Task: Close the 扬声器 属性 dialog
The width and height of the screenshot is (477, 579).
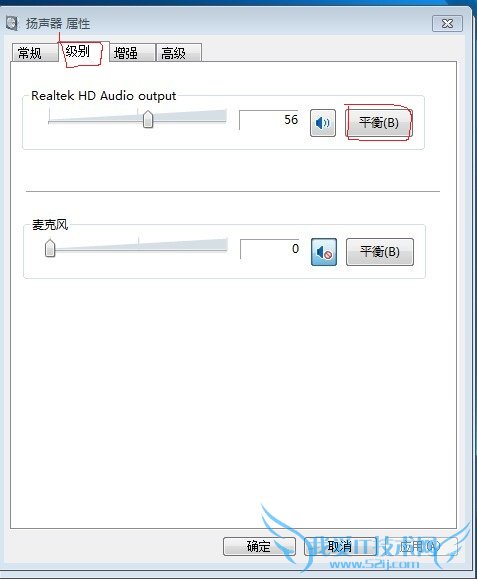Action: pos(447,24)
